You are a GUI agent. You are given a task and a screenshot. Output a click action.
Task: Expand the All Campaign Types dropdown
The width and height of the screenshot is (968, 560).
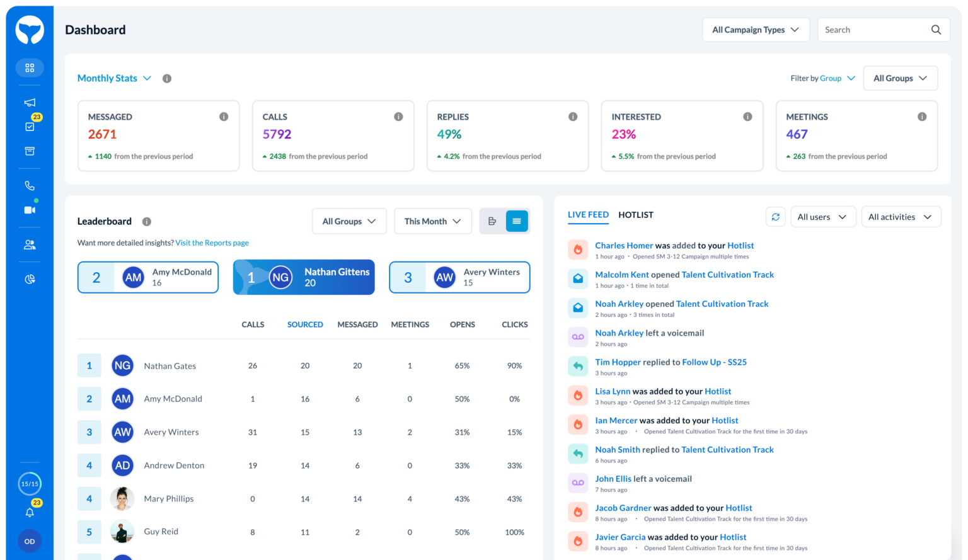756,30
